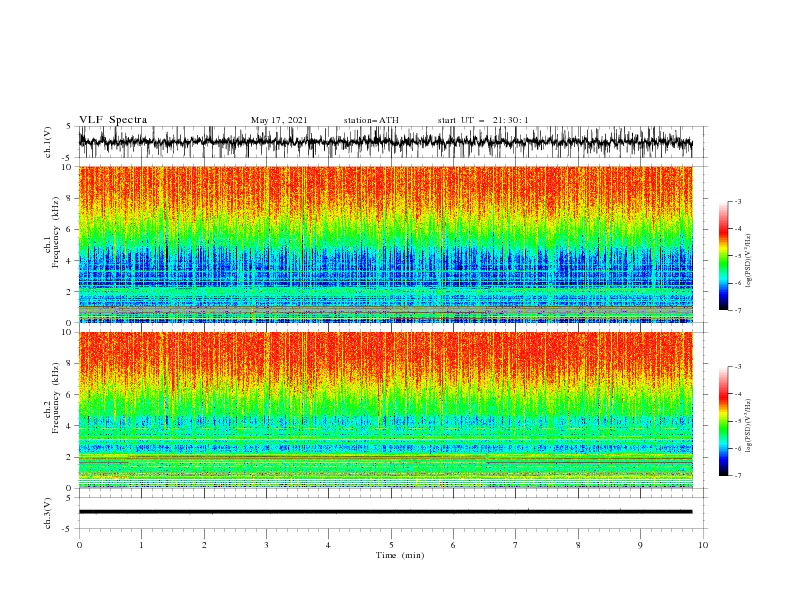The width and height of the screenshot is (792, 612).
Task: Click the "VLF Spectra" title text
Action: (x=113, y=120)
